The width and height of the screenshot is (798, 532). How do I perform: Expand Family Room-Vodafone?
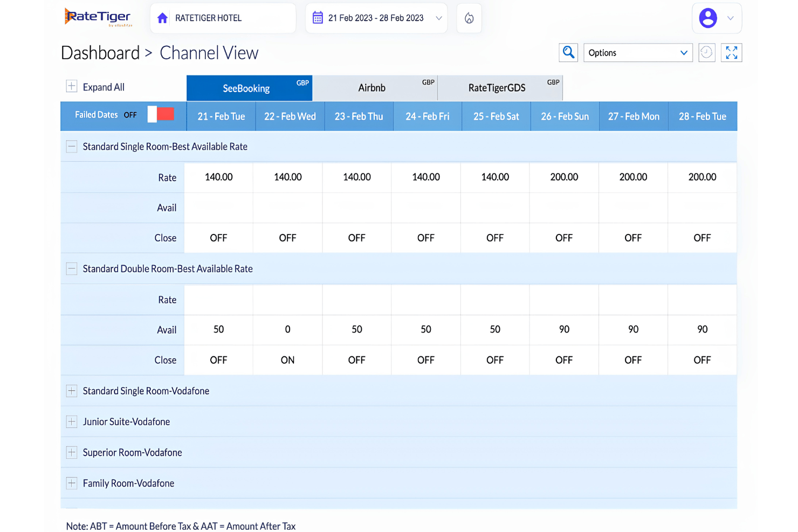tap(71, 483)
